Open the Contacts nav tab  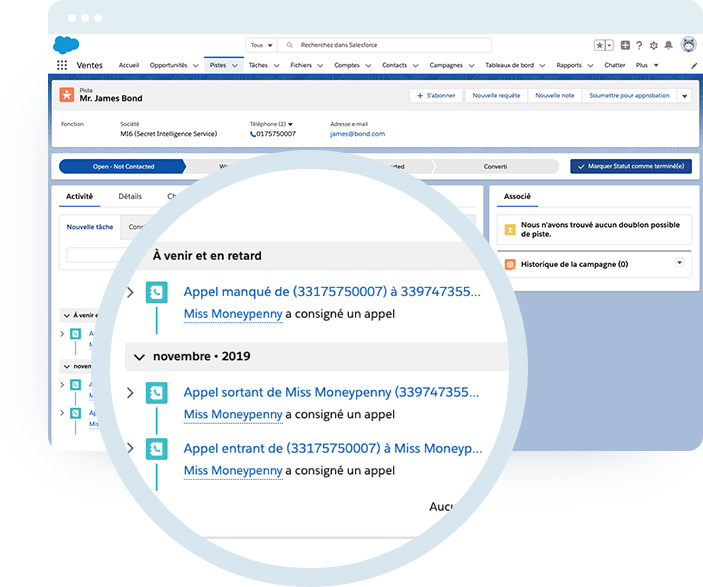[x=395, y=65]
